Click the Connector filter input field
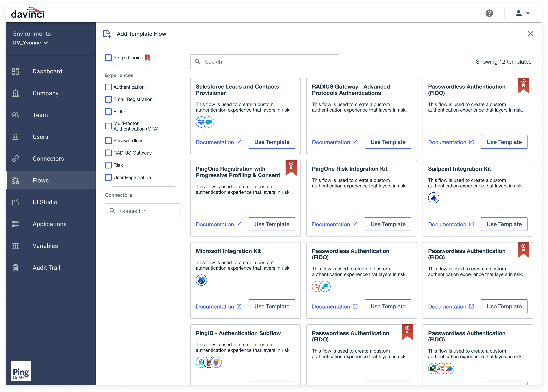Viewport: 548px width, 392px height. tap(143, 211)
